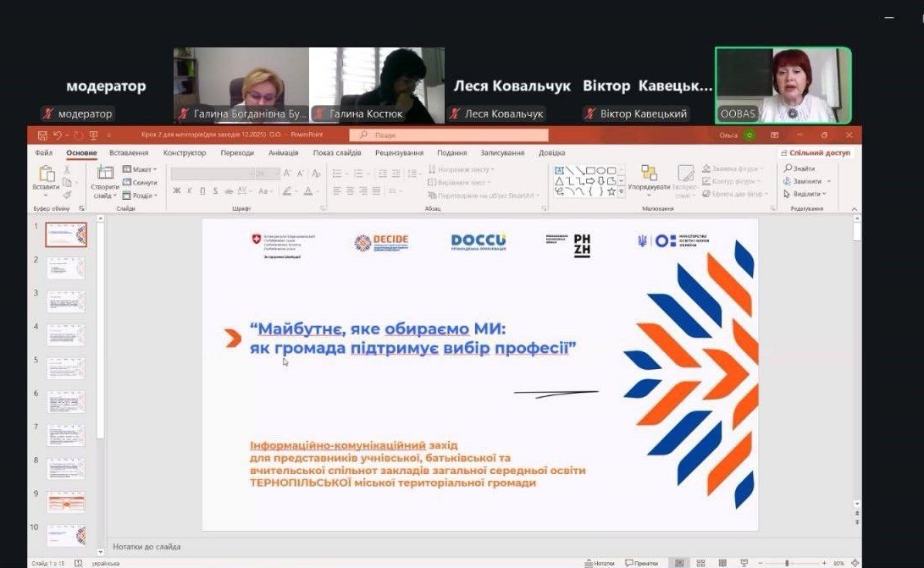Click the Replace (Замінити) button
924x568 pixels.
807,181
